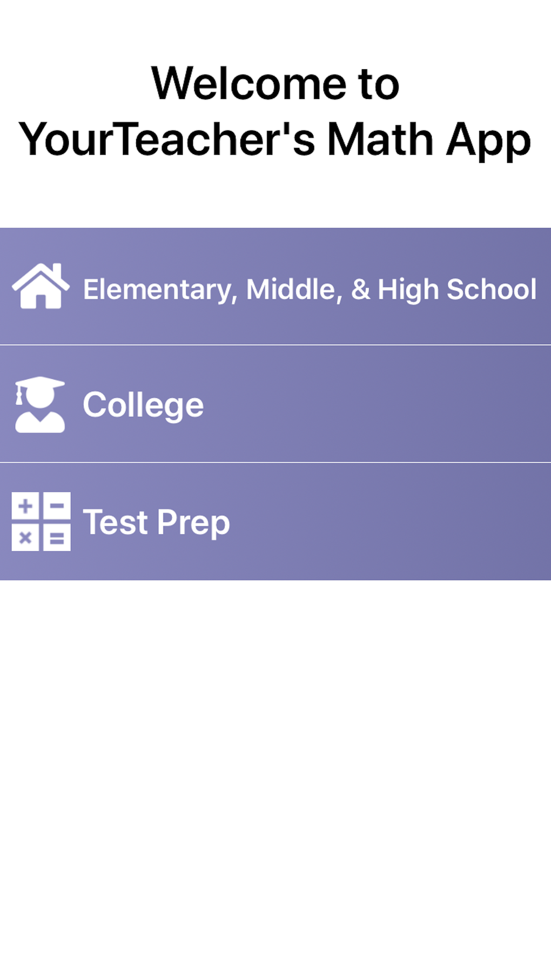
Task: Click blank white area below the menu
Action: click(275, 757)
